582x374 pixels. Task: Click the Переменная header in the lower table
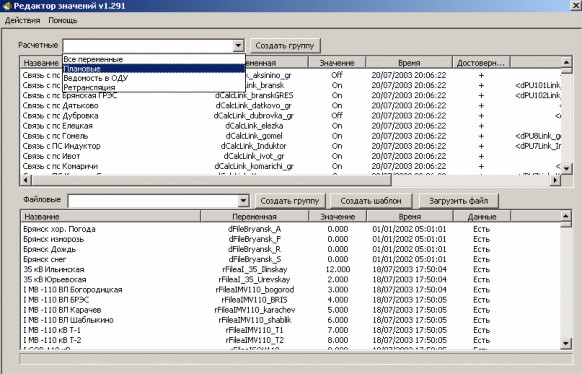click(x=254, y=216)
